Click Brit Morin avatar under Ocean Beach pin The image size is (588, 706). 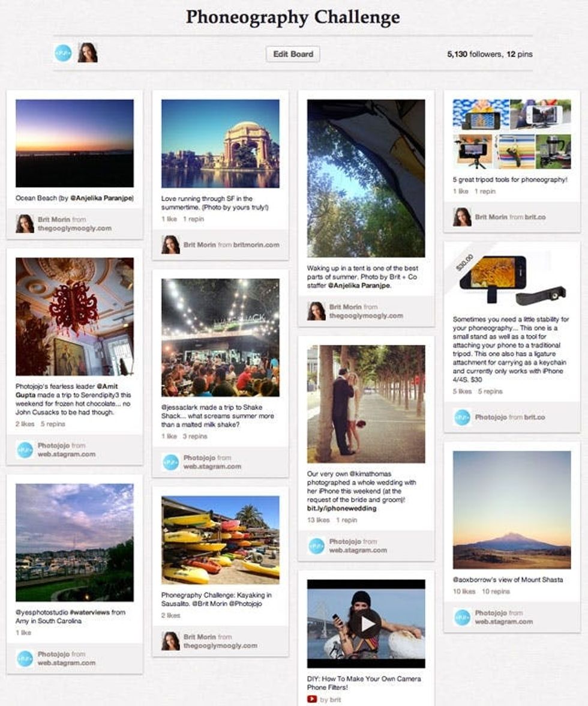(x=25, y=224)
